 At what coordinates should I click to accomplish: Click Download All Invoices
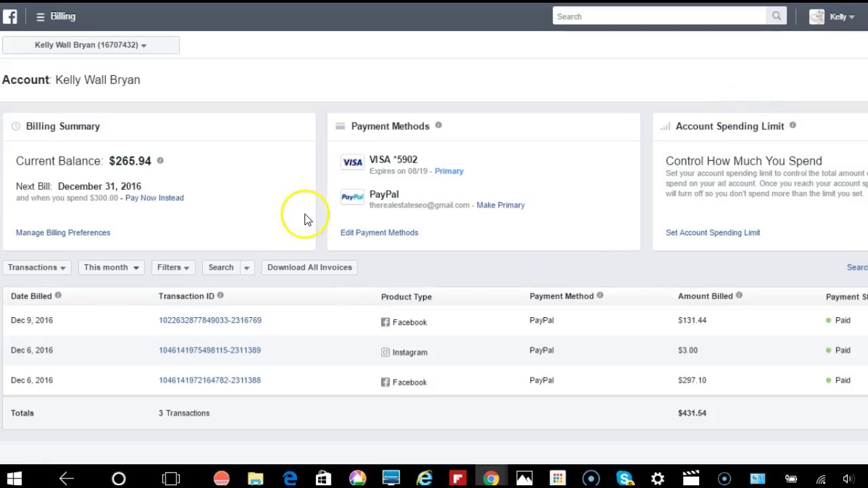(309, 267)
